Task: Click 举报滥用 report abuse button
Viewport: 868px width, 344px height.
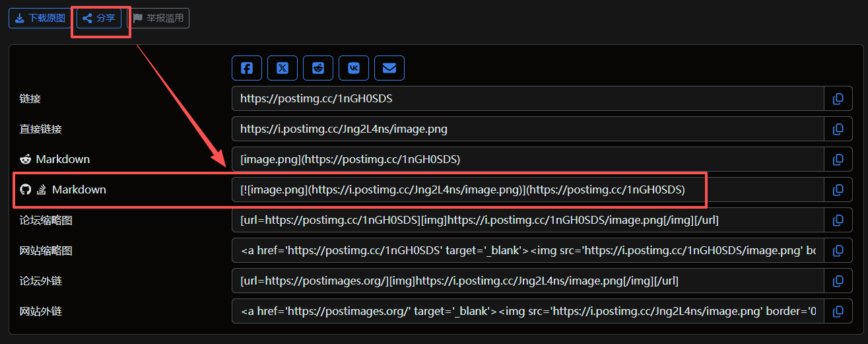Action: click(158, 18)
